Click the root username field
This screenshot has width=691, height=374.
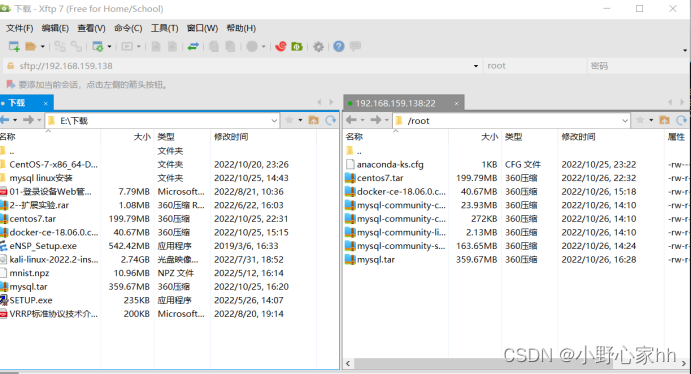pos(534,66)
